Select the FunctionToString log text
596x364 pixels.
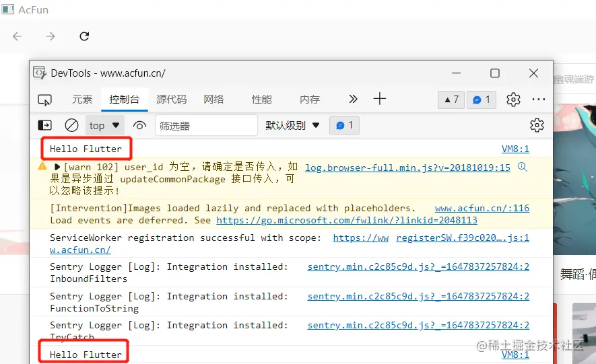coord(94,308)
